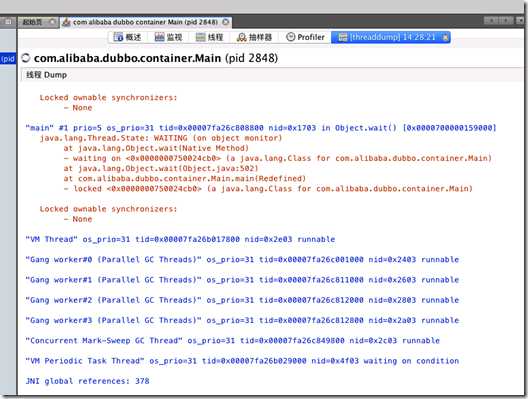Click the refresh spinner icon beside the title

pos(26,58)
